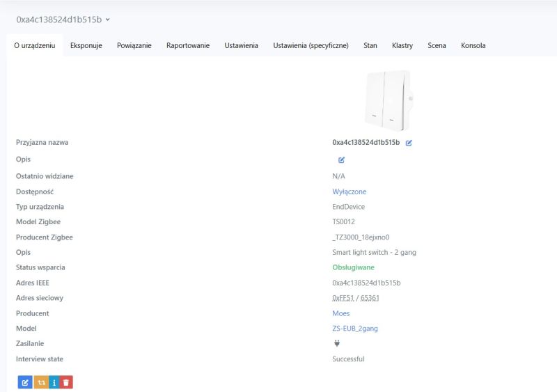This screenshot has width=557, height=392.
Task: Open the Konsola tab
Action: (x=473, y=45)
